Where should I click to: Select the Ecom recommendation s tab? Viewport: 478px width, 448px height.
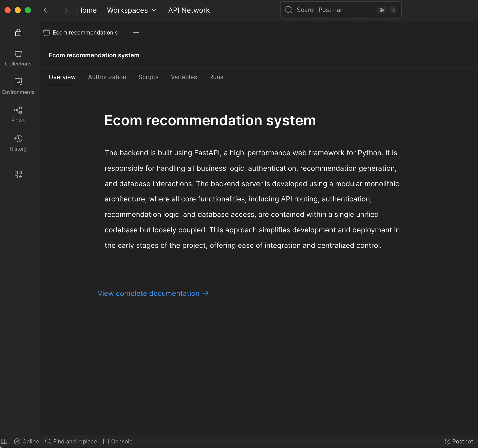tap(82, 33)
